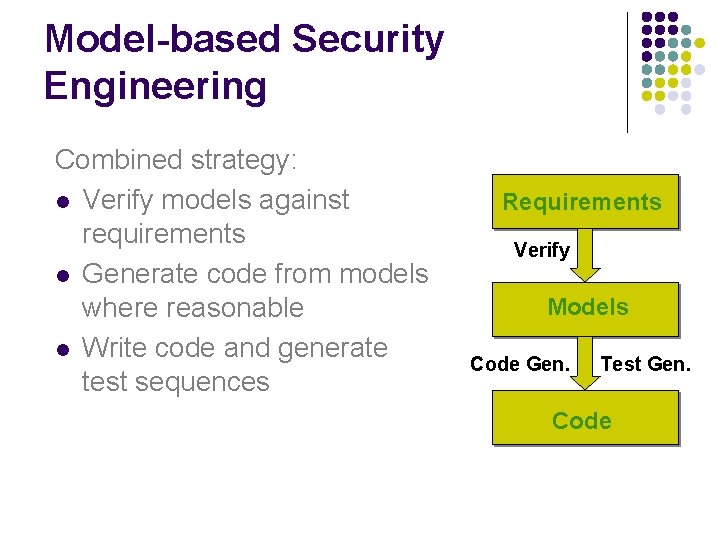Click the left arrow between Models and Code
The image size is (720, 540).
[585, 364]
